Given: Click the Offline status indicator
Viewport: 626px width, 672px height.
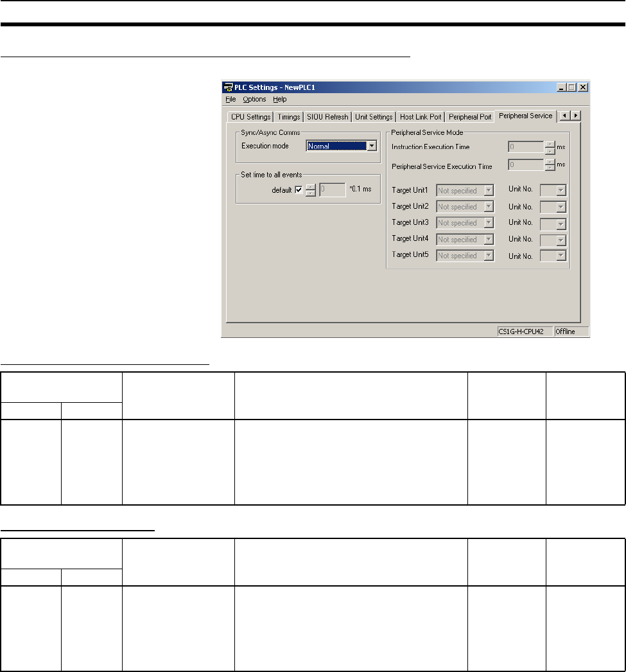Looking at the screenshot, I should point(571,332).
